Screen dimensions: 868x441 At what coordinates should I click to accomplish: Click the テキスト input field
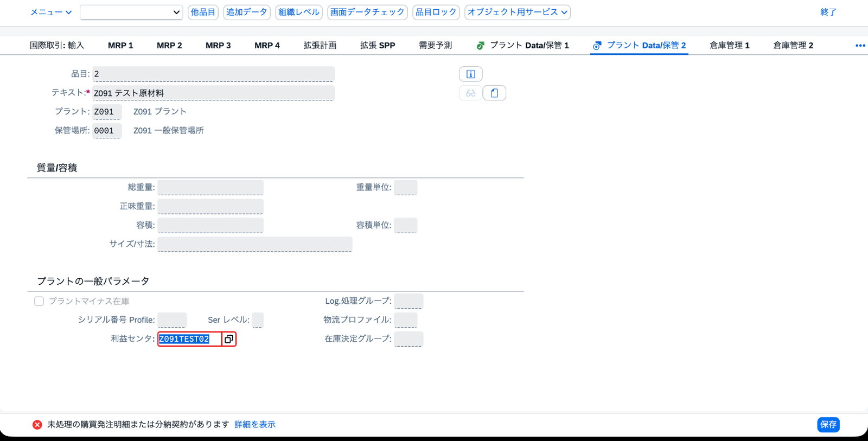(213, 93)
